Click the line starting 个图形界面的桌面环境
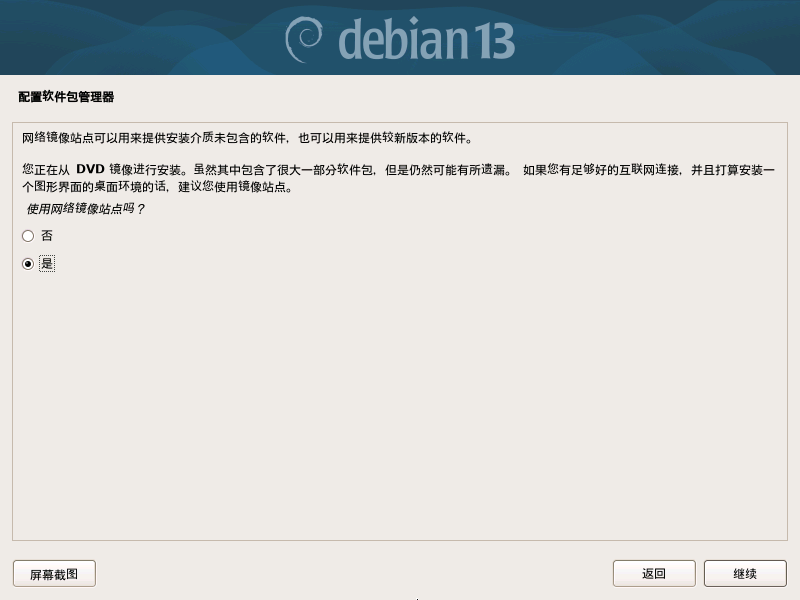This screenshot has width=800, height=600. [157, 187]
